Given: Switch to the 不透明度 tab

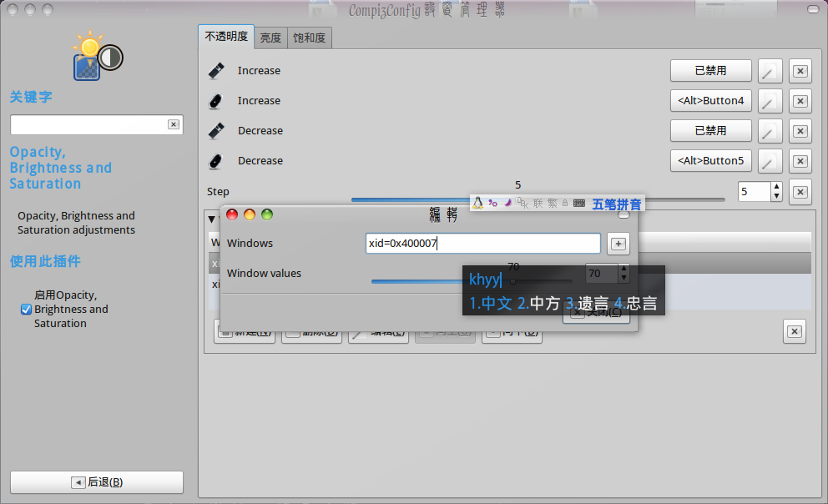Looking at the screenshot, I should pyautogui.click(x=226, y=37).
